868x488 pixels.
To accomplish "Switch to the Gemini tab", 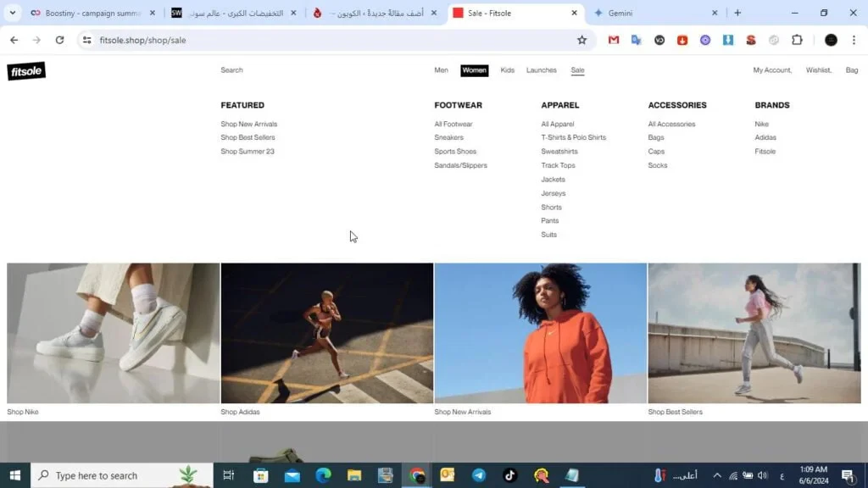I will pyautogui.click(x=653, y=13).
